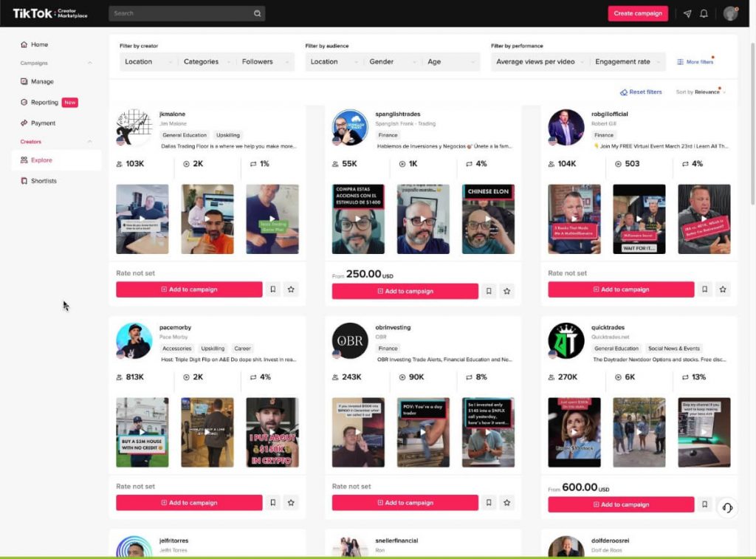Open the notifications bell
The width and height of the screenshot is (756, 559).
pyautogui.click(x=704, y=13)
